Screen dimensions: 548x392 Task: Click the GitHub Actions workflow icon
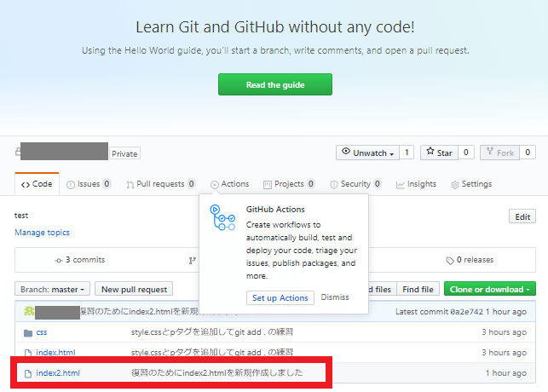tap(222, 217)
